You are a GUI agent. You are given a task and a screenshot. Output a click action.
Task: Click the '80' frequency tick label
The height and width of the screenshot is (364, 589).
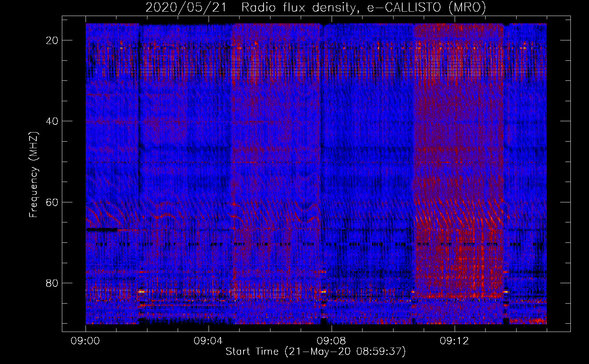(52, 283)
